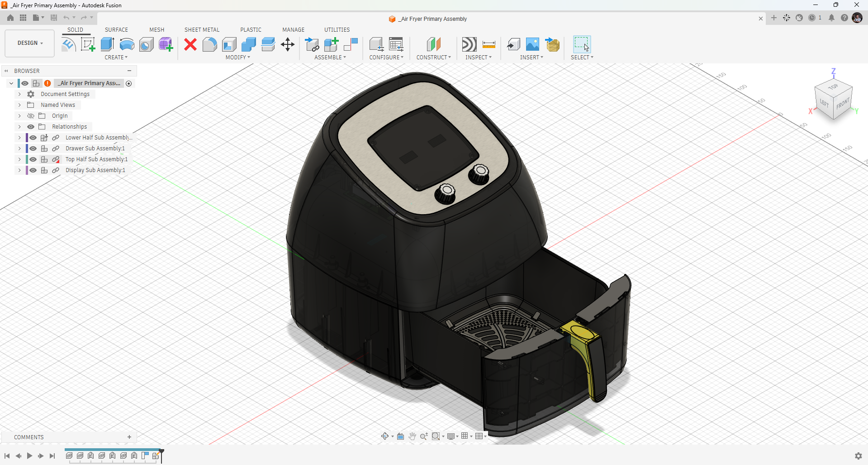This screenshot has height=465, width=868.
Task: Switch to the SURFACE tab
Action: click(x=116, y=30)
